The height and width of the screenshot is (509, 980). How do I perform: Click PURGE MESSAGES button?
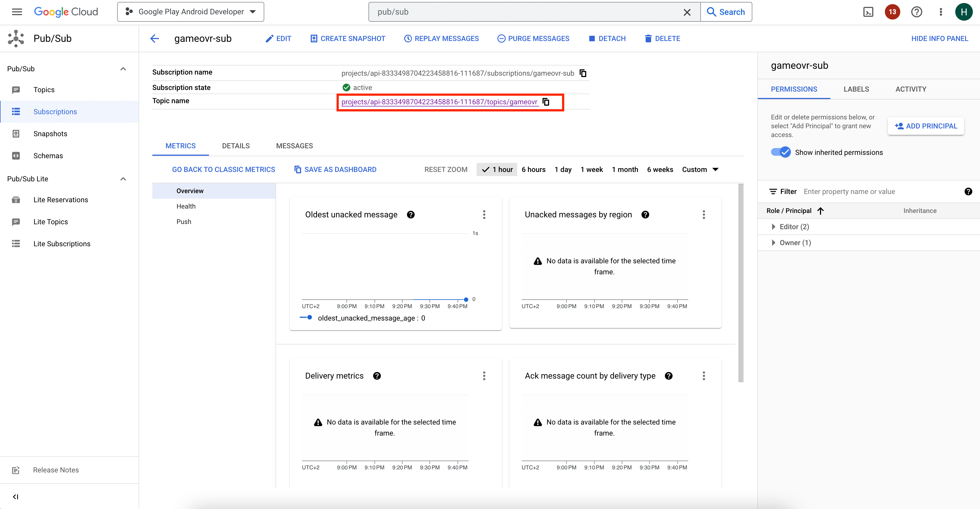tap(533, 39)
